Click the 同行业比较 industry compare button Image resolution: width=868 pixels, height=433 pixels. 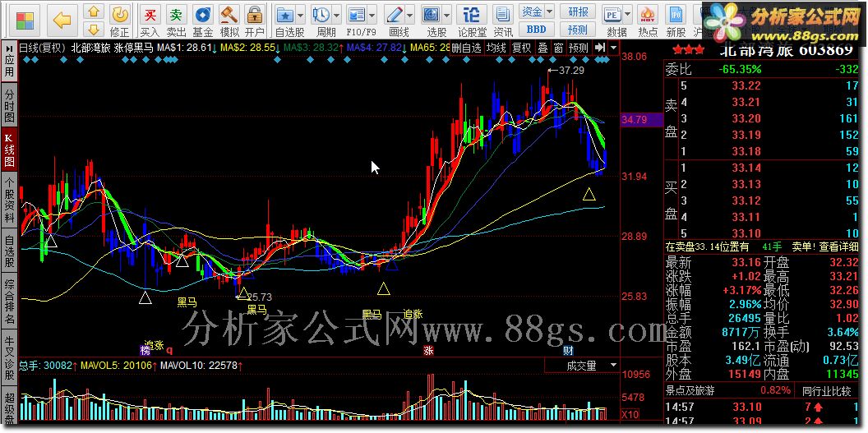tap(826, 390)
